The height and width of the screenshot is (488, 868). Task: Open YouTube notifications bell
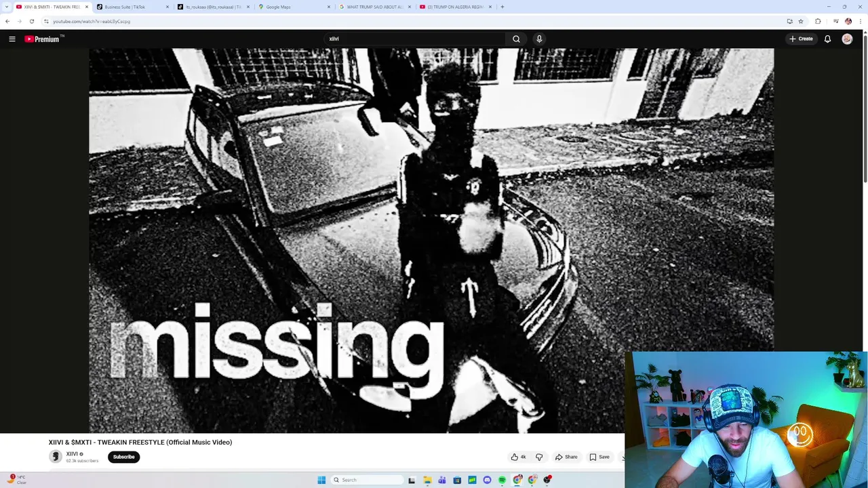827,39
